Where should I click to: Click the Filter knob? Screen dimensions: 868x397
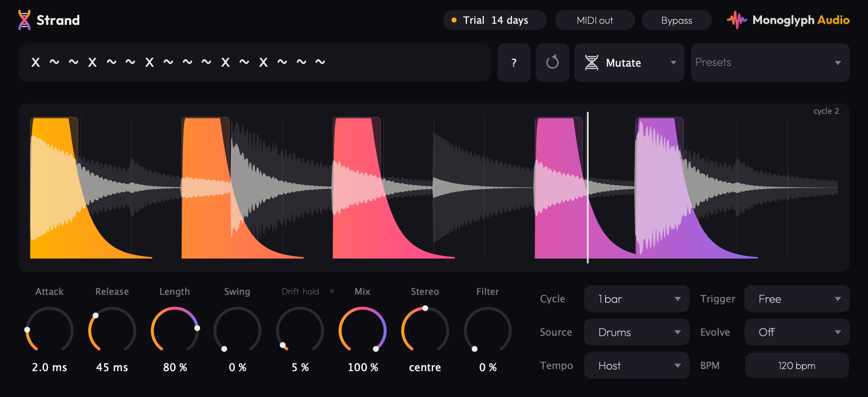coord(487,330)
